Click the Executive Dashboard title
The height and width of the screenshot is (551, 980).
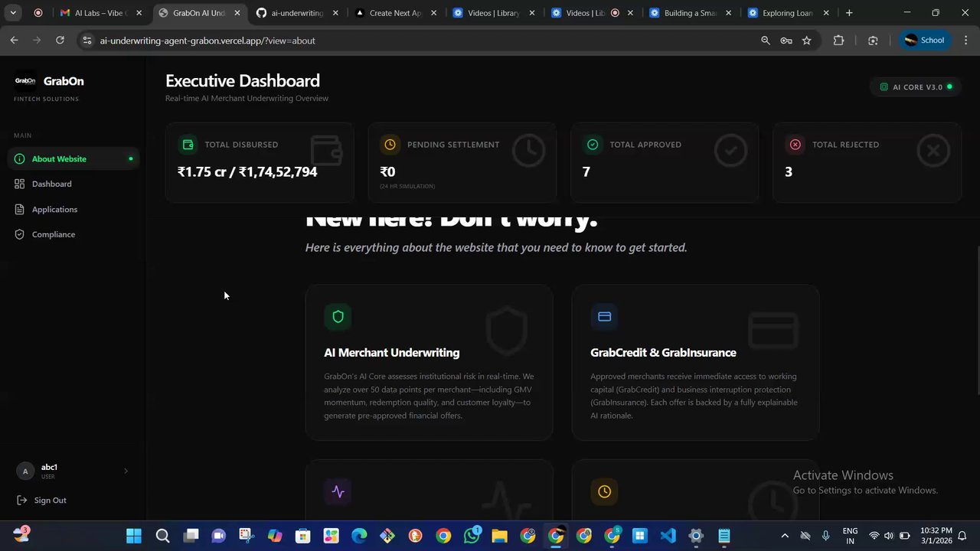coord(243,81)
